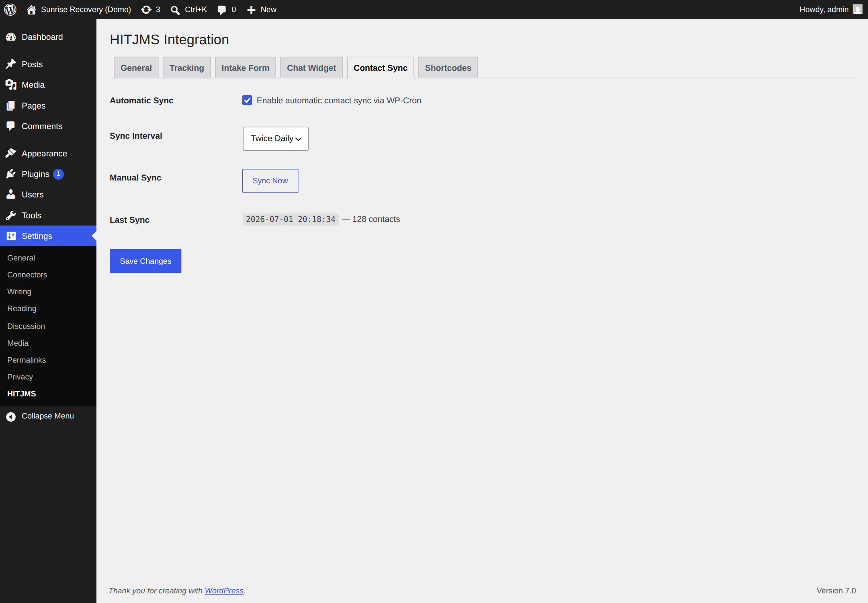This screenshot has width=868, height=603.
Task: Click the last sync timestamp 2026-07-01 20:18:34
Action: click(x=291, y=219)
